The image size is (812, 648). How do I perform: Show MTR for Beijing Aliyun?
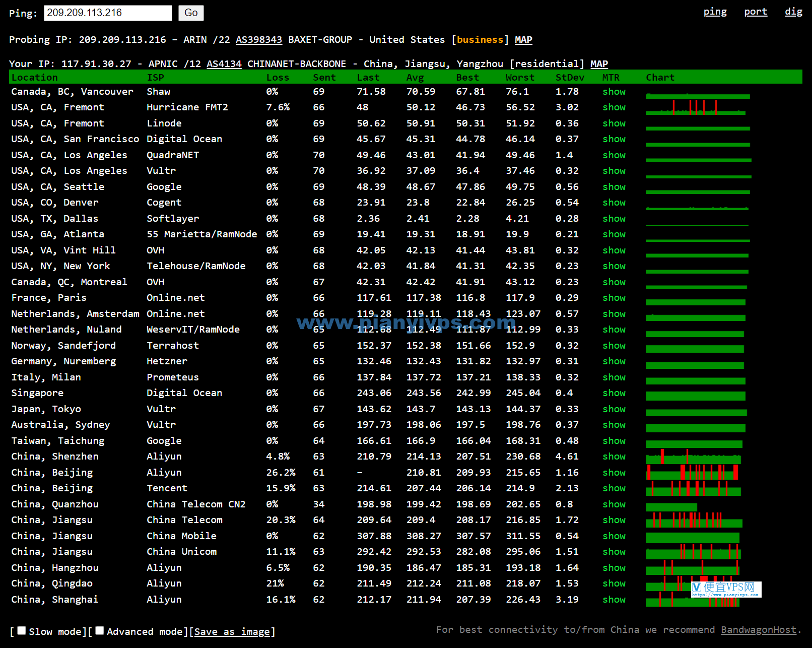[x=614, y=473]
